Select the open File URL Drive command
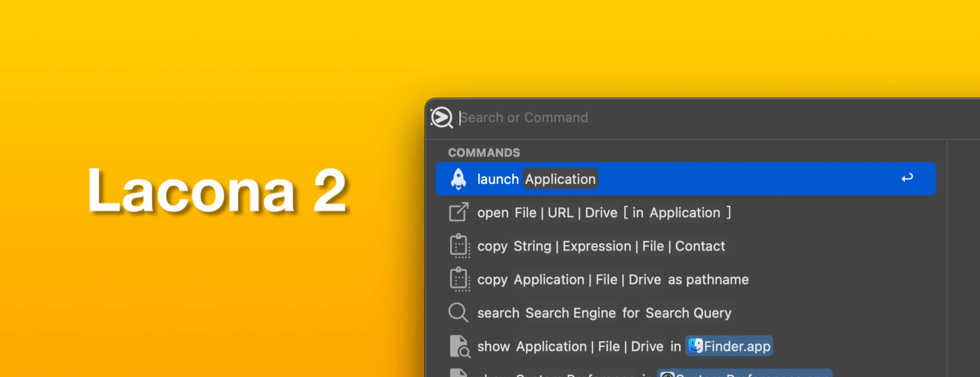This screenshot has width=980, height=377. click(685, 212)
